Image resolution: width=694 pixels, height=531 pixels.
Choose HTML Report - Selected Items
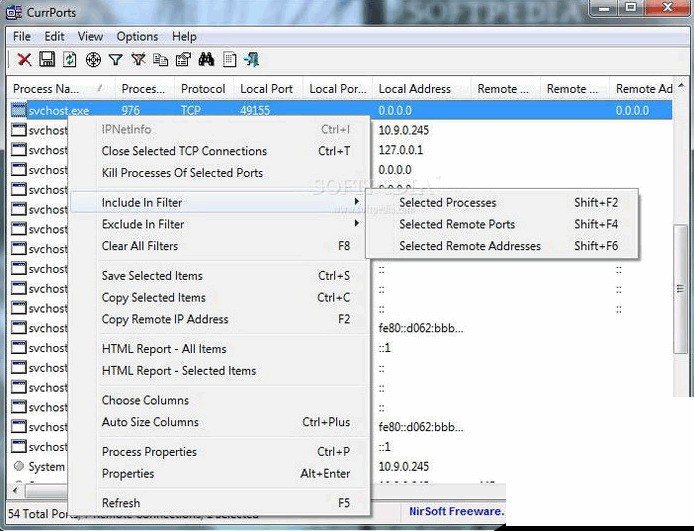220,370
